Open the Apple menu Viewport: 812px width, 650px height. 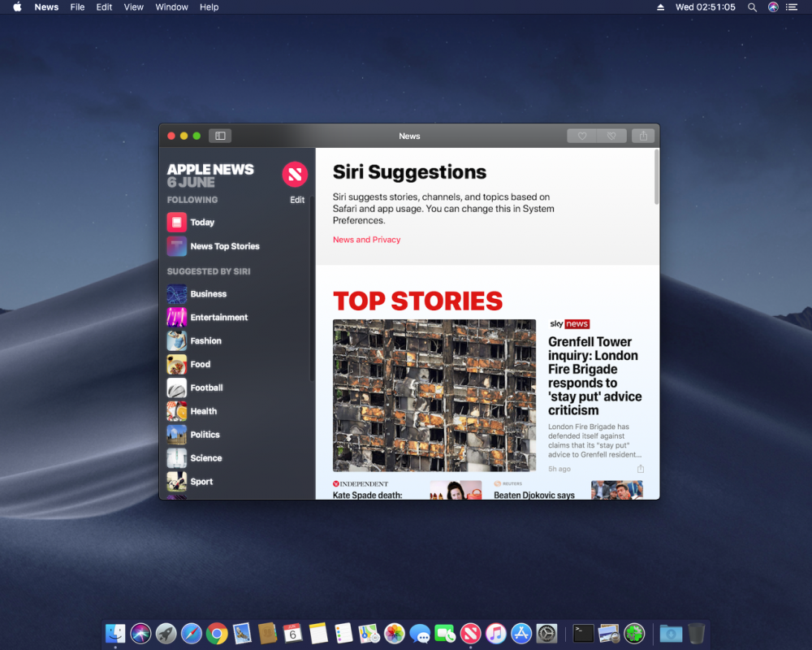pyautogui.click(x=17, y=7)
